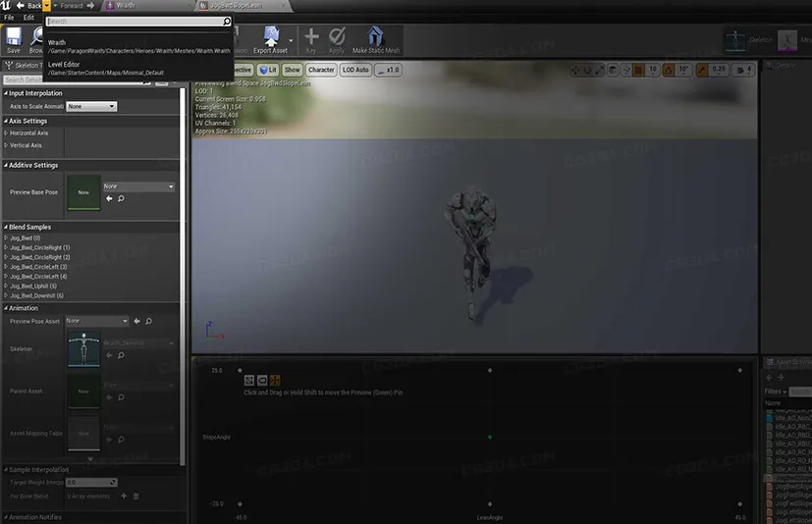The height and width of the screenshot is (524, 812).
Task: Browse to Skeleton asset magnifier icon
Action: point(121,356)
